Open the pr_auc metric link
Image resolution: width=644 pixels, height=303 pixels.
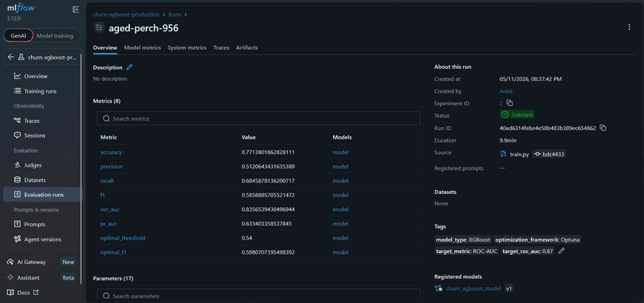(109, 224)
